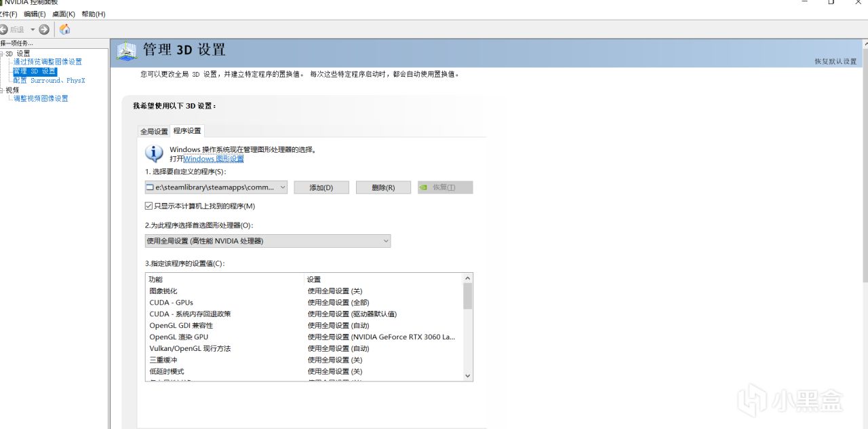Open 编辑(E) menu
868x429 pixels.
pos(35,14)
